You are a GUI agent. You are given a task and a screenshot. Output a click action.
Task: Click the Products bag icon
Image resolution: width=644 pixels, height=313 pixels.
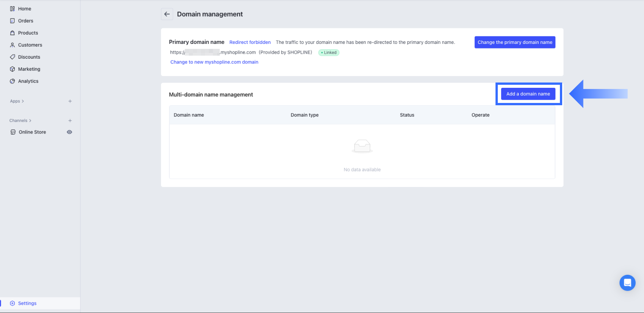(13, 33)
